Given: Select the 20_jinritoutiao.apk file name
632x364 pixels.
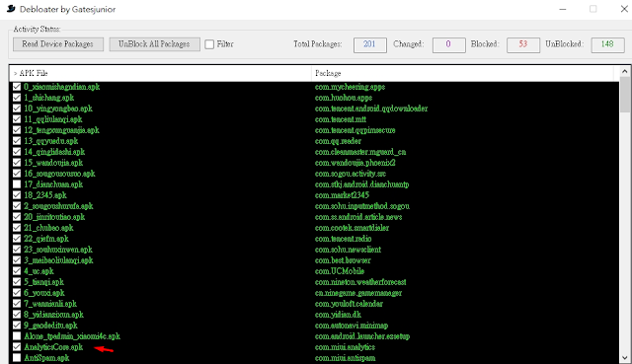Looking at the screenshot, I should point(54,217).
